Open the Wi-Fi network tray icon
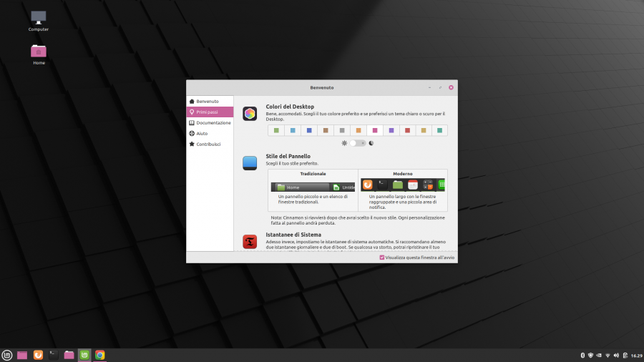This screenshot has height=362, width=644. [608, 356]
